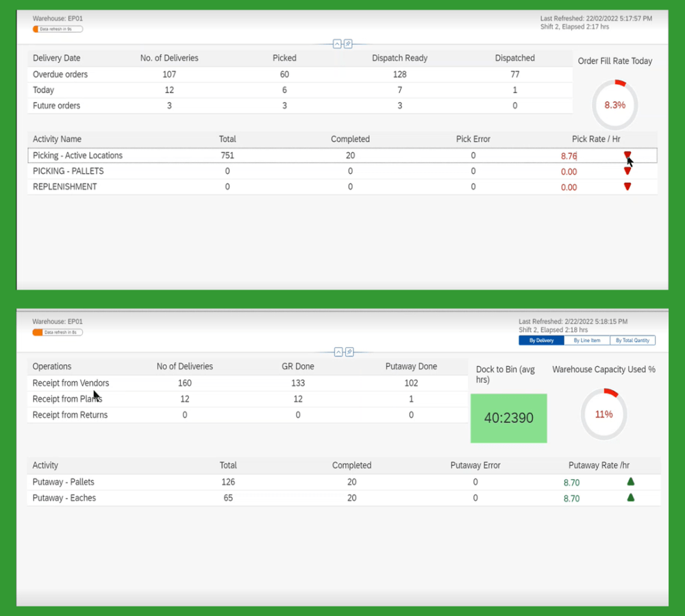The width and height of the screenshot is (685, 616).
Task: Toggle the bottom data refresh countdown switch
Action: point(58,333)
